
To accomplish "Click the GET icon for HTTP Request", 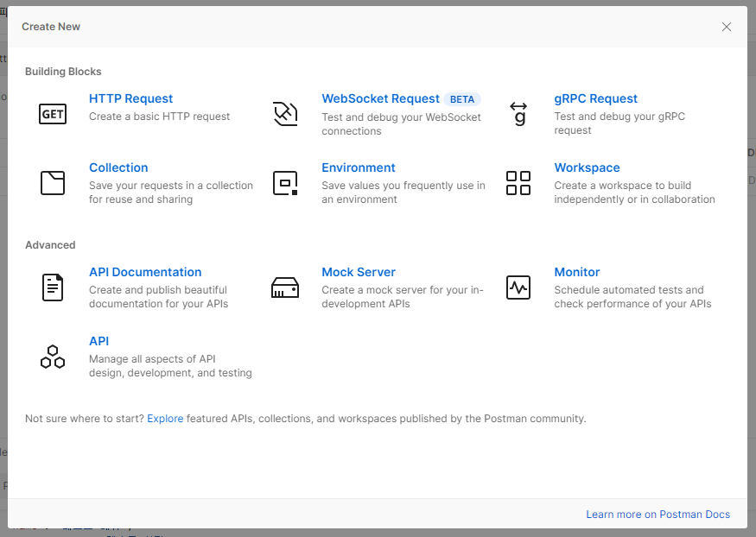I will (x=53, y=114).
